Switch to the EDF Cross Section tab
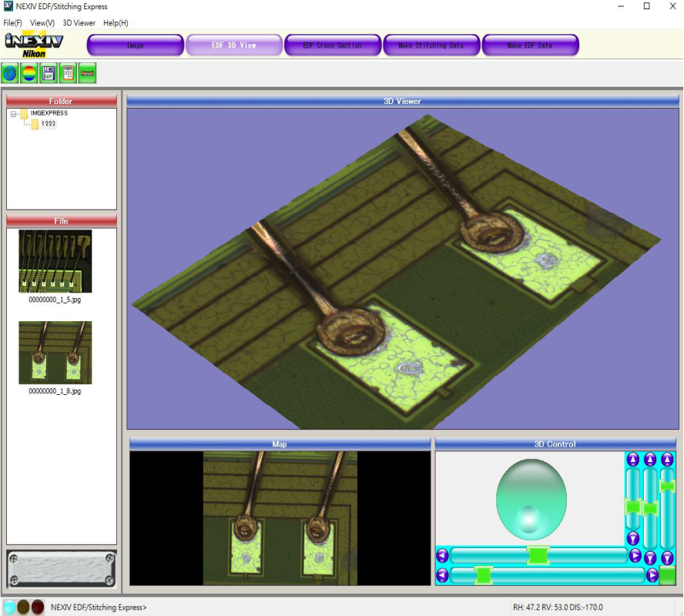Viewport: 684px width, 616px height. [x=333, y=45]
